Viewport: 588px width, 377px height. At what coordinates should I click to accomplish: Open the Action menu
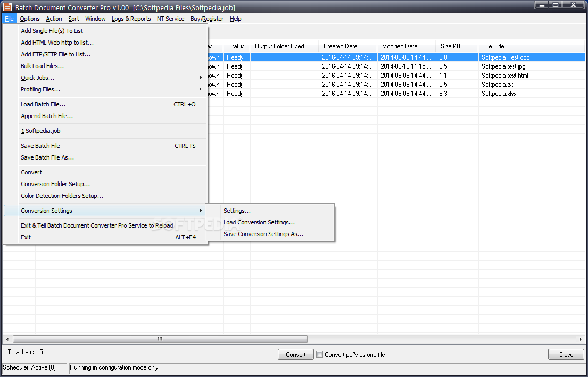[x=54, y=19]
